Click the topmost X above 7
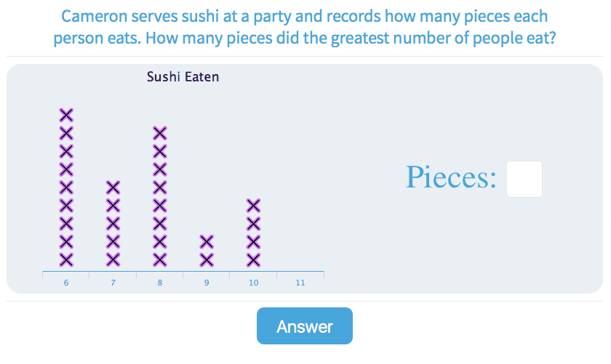Image resolution: width=611 pixels, height=364 pixels. 113,187
